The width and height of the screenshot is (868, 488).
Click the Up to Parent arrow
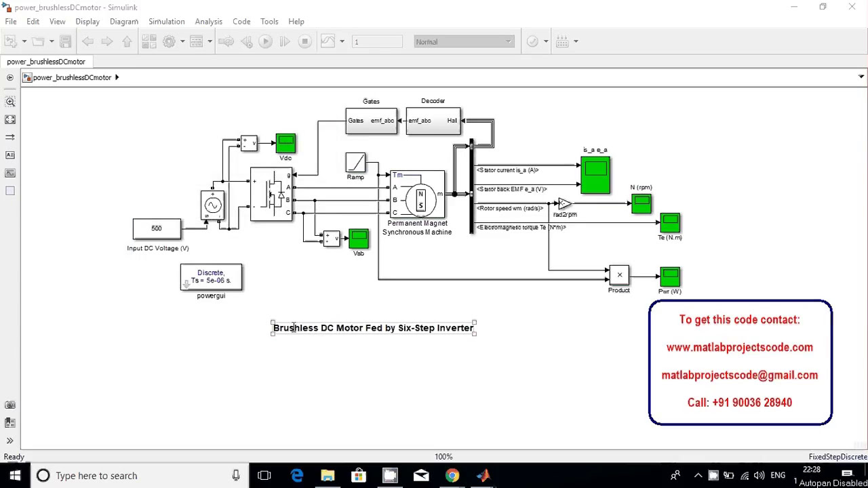[127, 42]
